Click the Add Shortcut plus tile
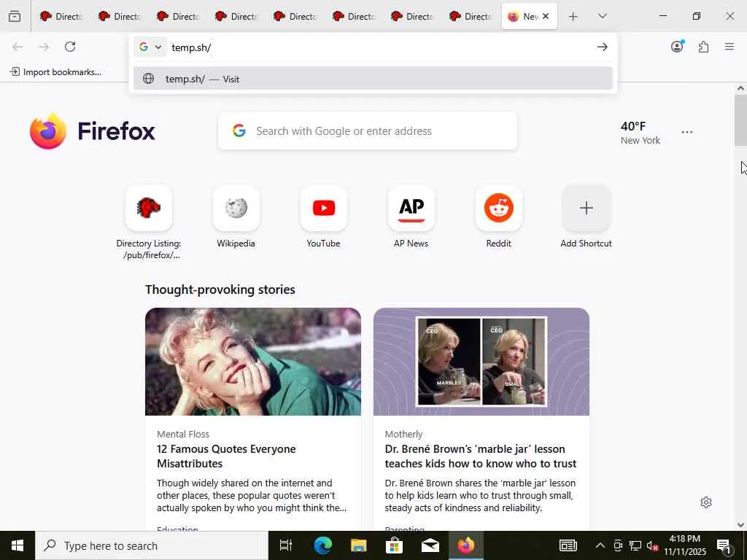Image resolution: width=747 pixels, height=560 pixels. point(587,208)
